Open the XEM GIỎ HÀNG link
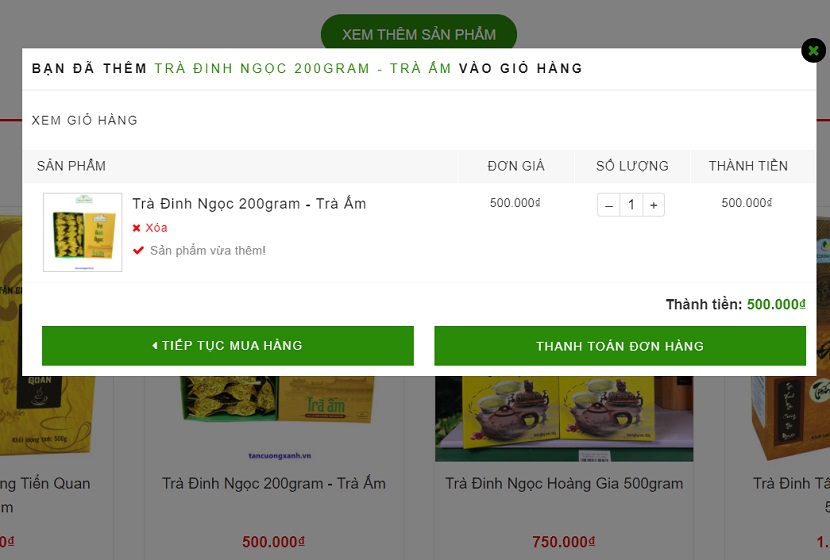830x560 pixels. coord(85,120)
